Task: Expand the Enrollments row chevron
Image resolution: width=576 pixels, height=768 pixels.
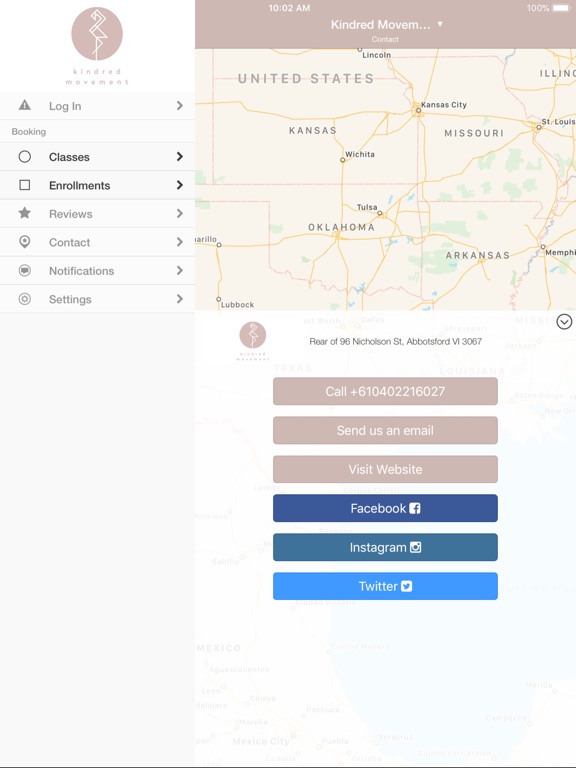Action: tap(180, 185)
